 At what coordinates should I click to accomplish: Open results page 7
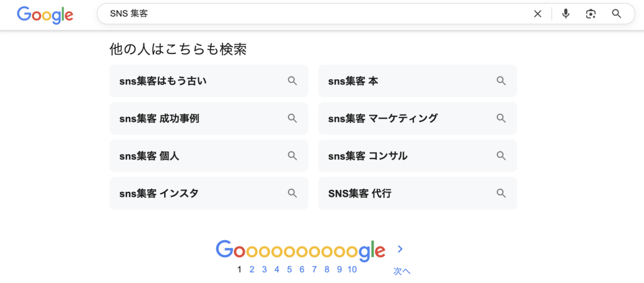click(x=314, y=269)
